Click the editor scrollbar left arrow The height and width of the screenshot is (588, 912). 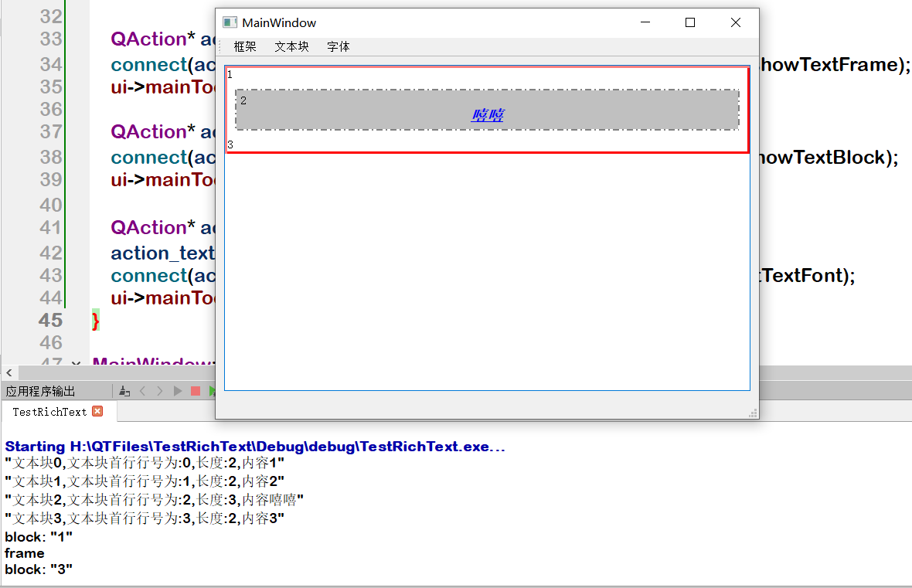pos(9,372)
